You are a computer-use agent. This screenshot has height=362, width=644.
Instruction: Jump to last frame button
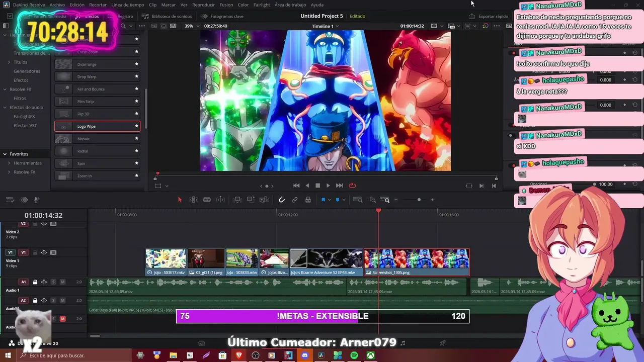point(339,186)
